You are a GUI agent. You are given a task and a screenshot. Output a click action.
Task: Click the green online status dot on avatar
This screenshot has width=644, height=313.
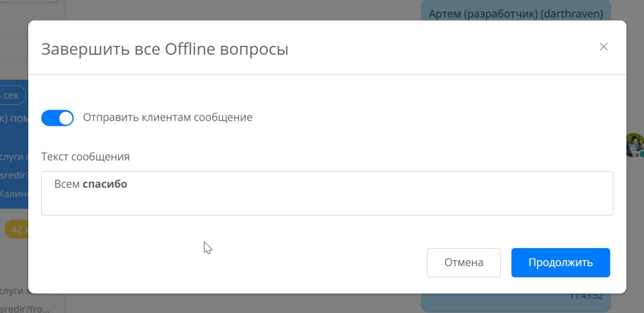(641, 154)
